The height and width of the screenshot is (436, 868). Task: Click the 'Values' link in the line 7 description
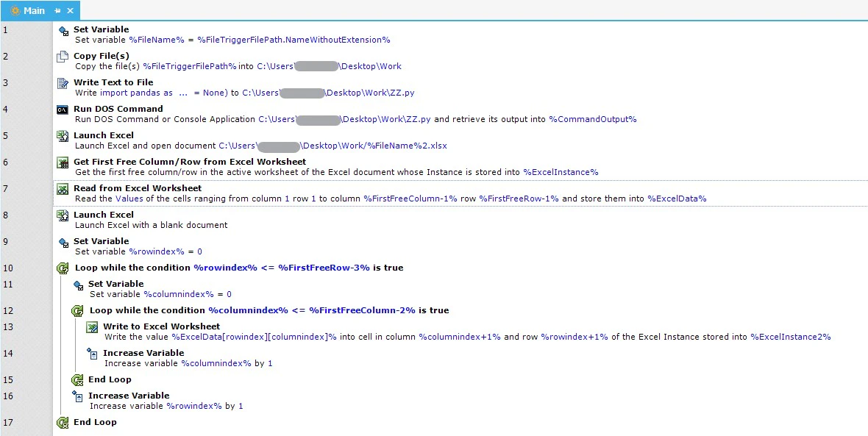click(x=129, y=199)
